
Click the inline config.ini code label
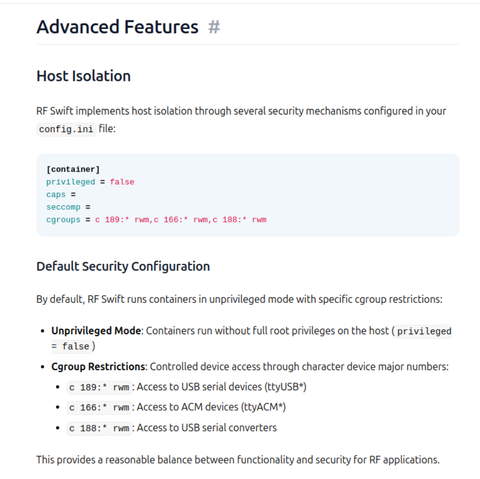coord(66,129)
